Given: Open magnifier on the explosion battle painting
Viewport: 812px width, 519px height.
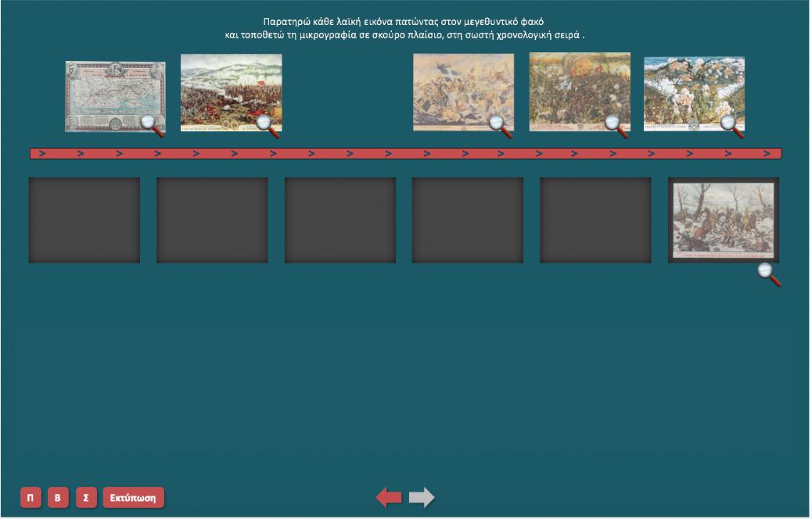Looking at the screenshot, I should tap(616, 126).
